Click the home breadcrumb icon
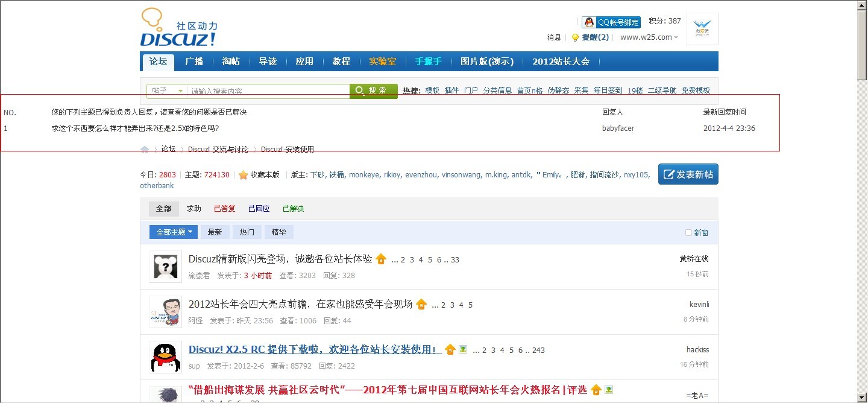 point(145,150)
